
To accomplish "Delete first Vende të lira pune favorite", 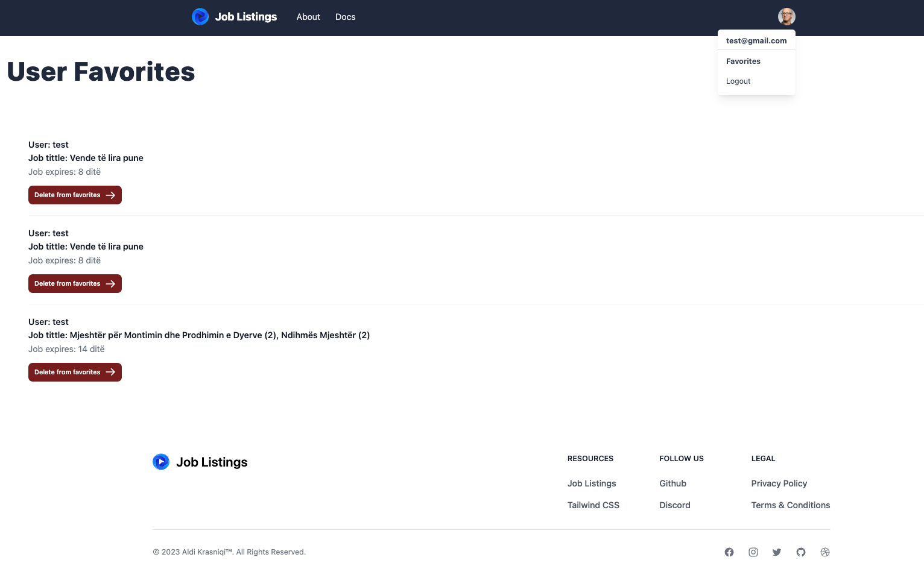I will click(x=75, y=195).
